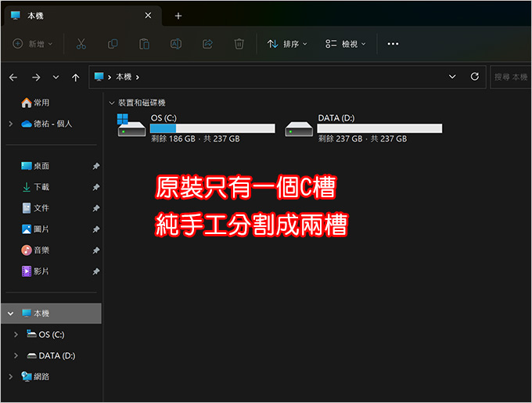
Task: Expand the 德祐 - 個人 OneDrive node
Action: 11,124
